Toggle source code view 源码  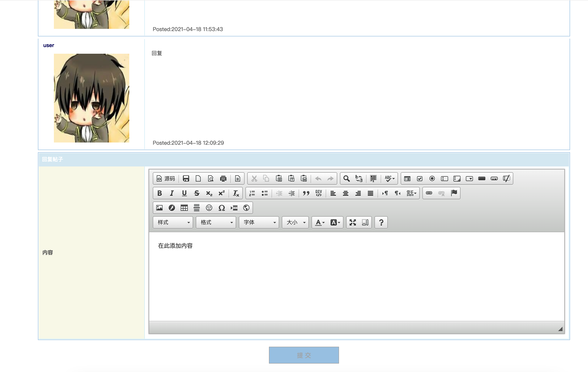point(166,178)
